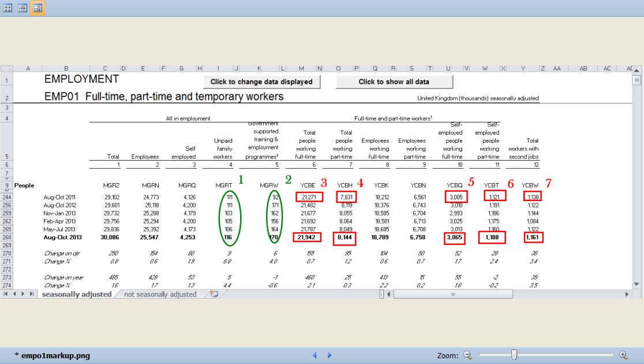Select row header 268
The width and height of the screenshot is (644, 364).
6,237
